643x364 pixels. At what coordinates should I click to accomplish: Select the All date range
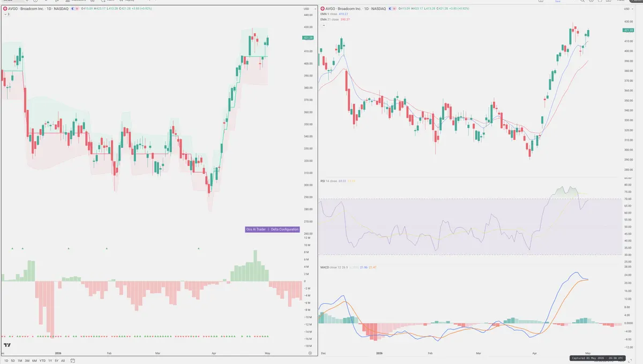click(63, 361)
